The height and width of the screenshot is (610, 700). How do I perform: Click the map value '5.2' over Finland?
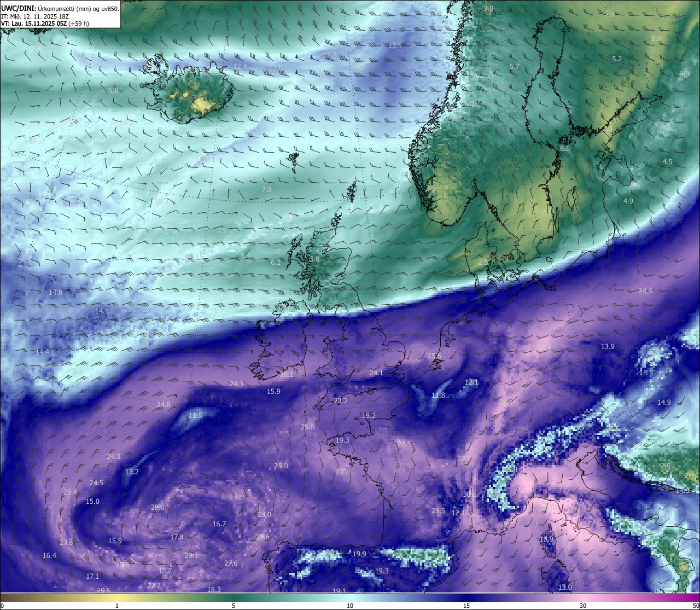[x=617, y=59]
